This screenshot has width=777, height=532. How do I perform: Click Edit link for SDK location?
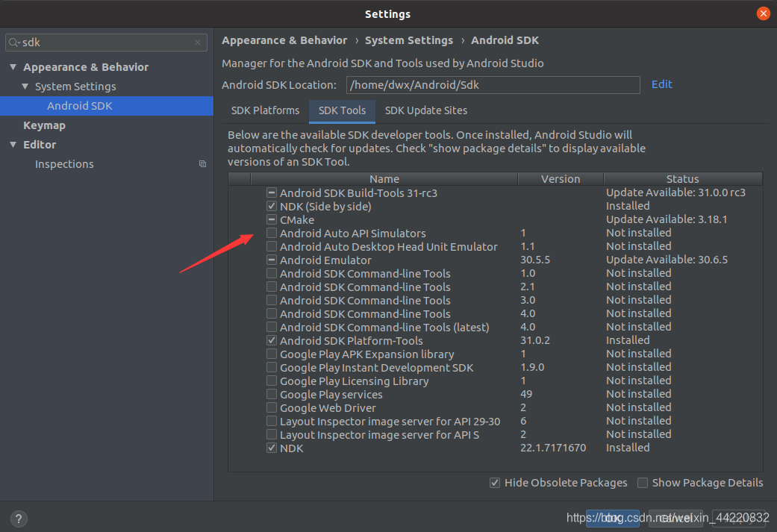pyautogui.click(x=661, y=84)
